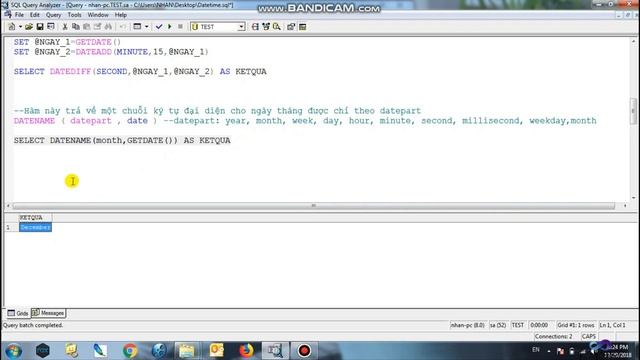The width and height of the screenshot is (640, 360).
Task: Click the pink DATENAME syntax keyword
Action: 34,121
